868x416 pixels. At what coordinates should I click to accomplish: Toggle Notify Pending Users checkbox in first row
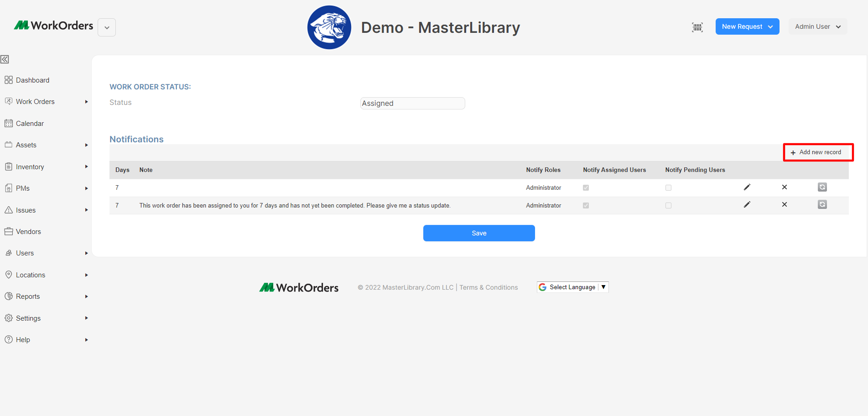pos(668,187)
